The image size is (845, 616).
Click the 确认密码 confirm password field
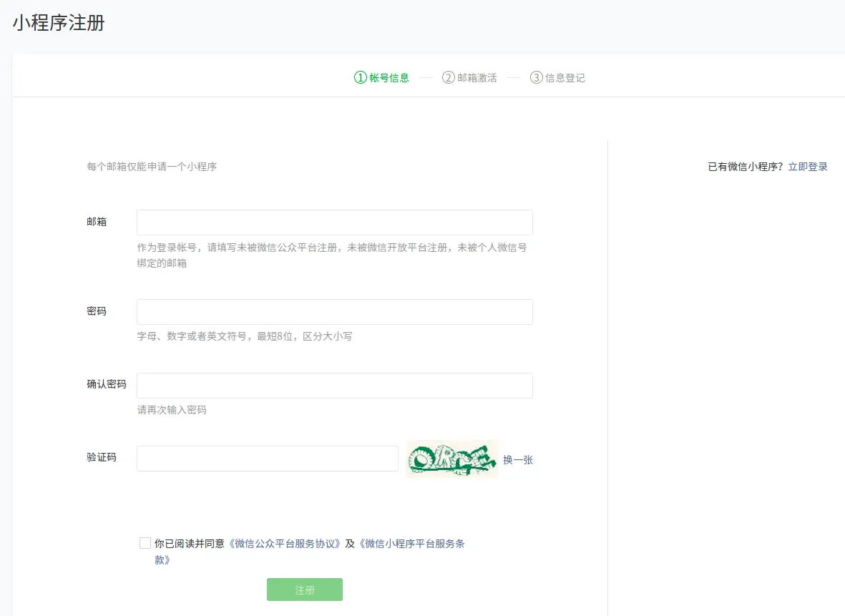coord(335,386)
